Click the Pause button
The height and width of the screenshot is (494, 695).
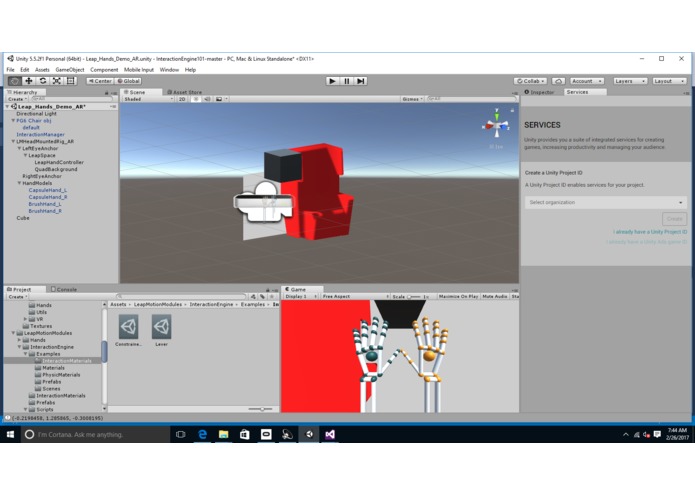pyautogui.click(x=347, y=81)
